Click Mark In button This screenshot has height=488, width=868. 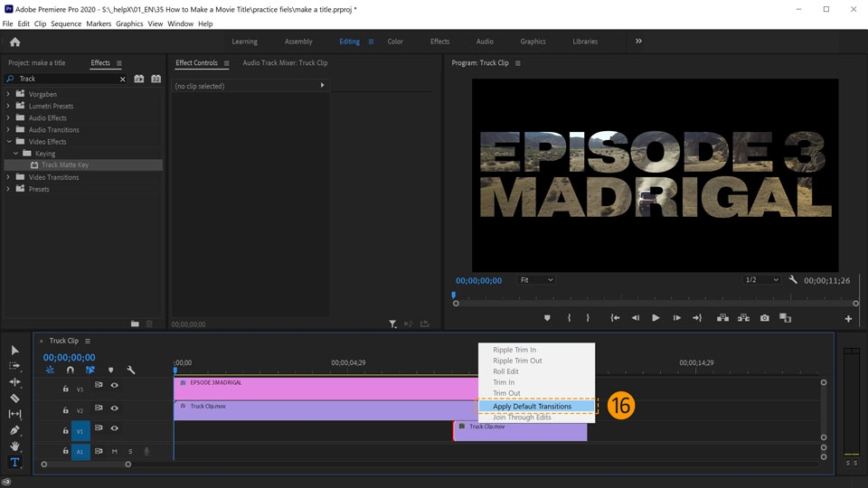pos(569,318)
